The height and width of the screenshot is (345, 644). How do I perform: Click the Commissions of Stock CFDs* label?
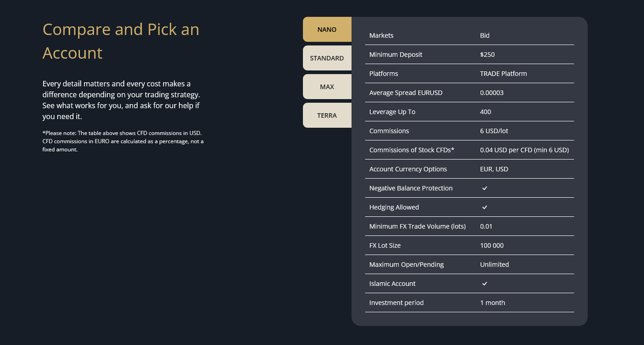[x=412, y=150]
